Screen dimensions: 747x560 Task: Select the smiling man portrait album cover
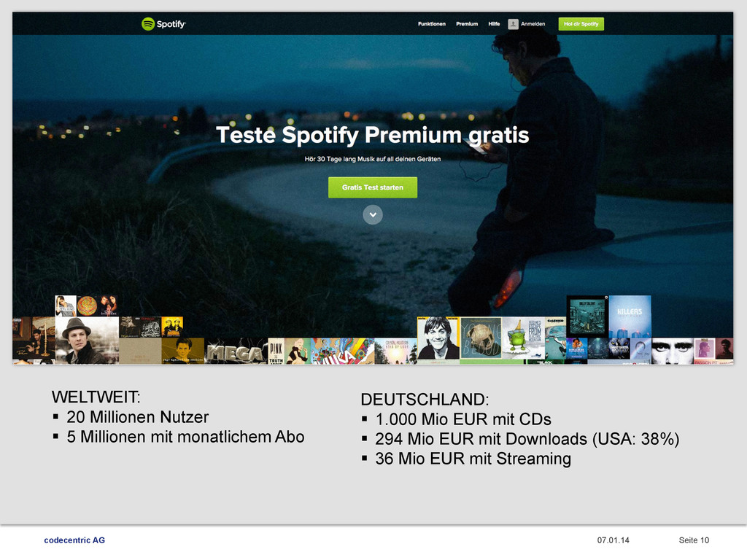coord(438,338)
